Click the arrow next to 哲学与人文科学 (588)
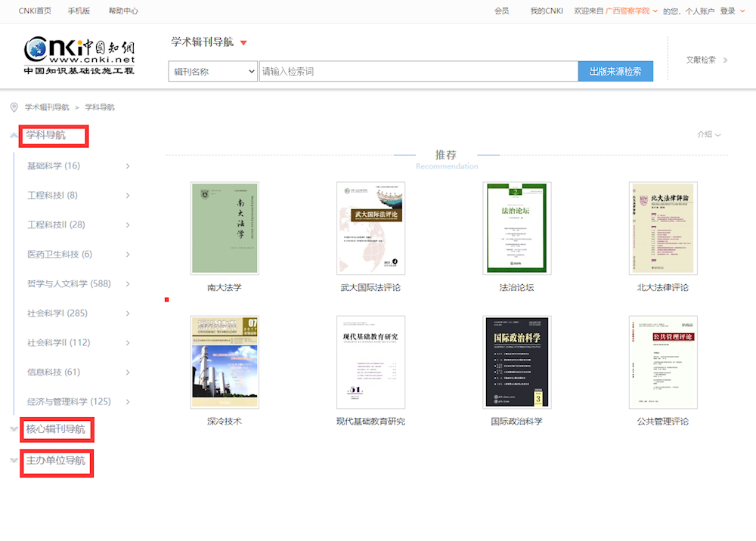Image resolution: width=756 pixels, height=541 pixels. click(x=128, y=284)
